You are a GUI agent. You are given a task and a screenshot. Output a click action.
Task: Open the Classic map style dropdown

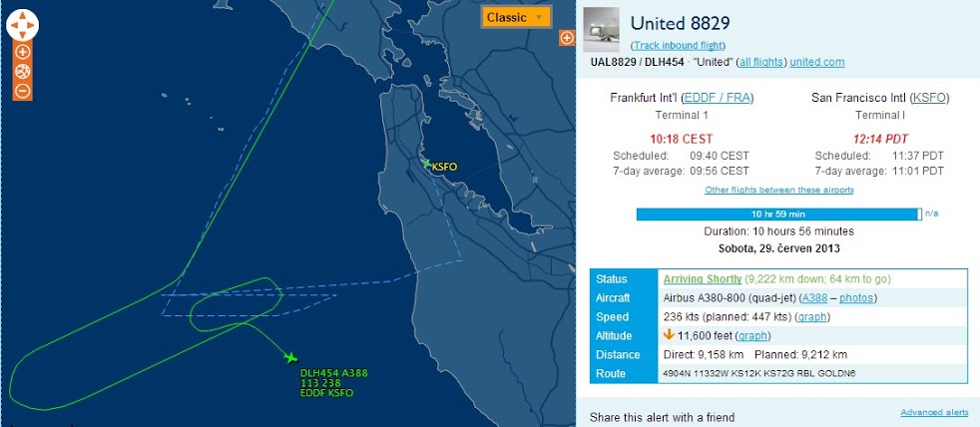(x=516, y=17)
